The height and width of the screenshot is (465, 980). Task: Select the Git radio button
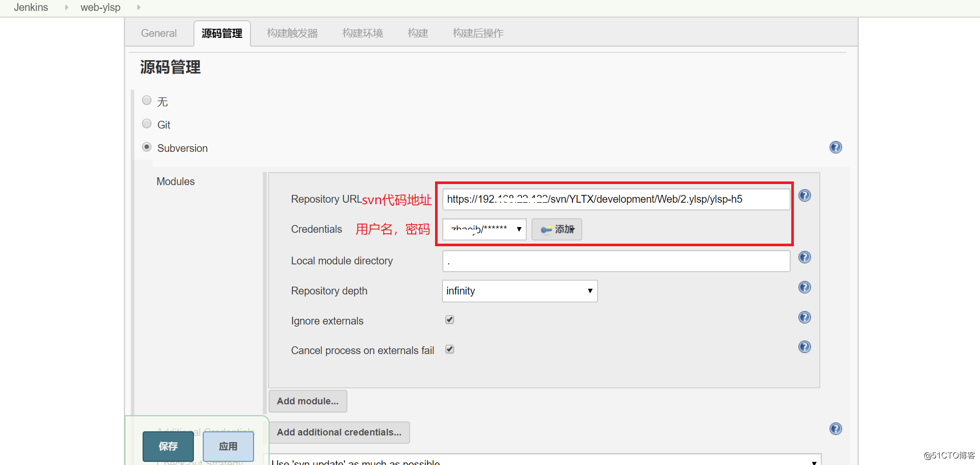click(147, 124)
